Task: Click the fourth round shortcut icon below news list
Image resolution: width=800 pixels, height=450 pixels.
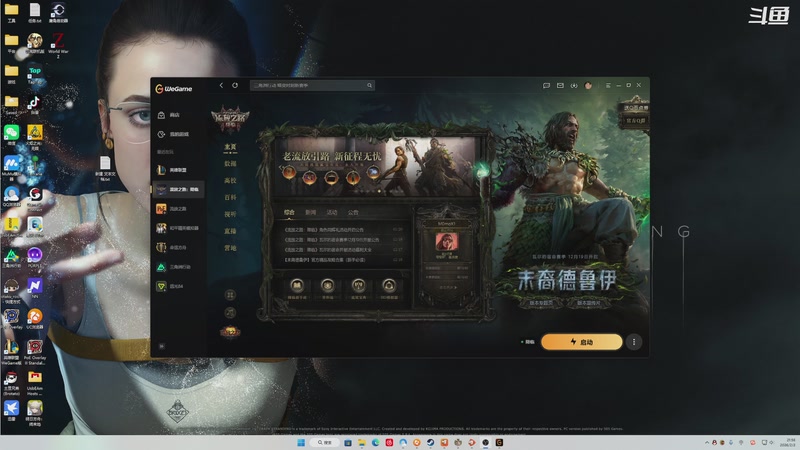Action: click(x=389, y=286)
